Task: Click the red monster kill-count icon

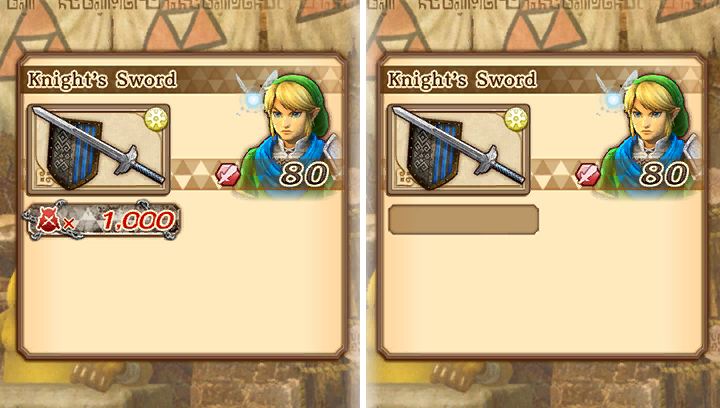Action: pos(48,221)
